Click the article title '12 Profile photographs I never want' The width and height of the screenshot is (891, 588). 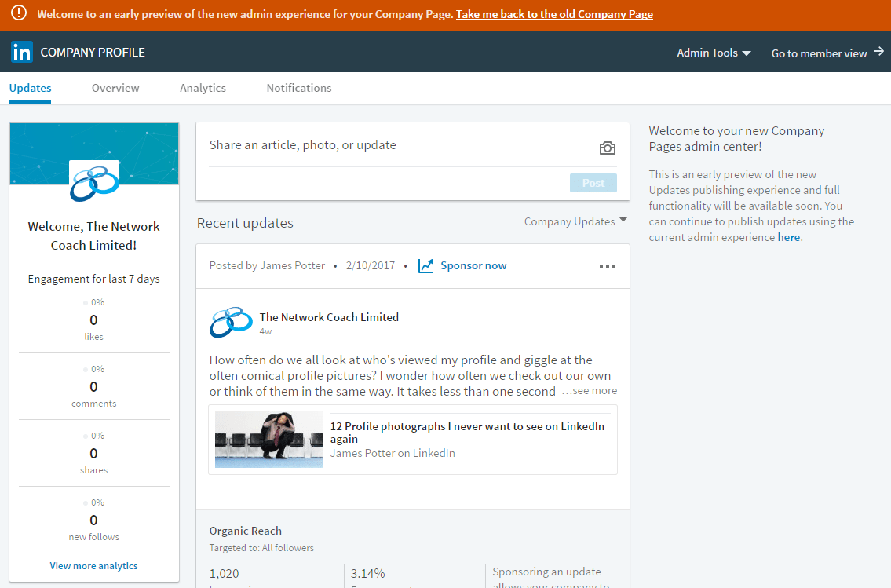467,433
